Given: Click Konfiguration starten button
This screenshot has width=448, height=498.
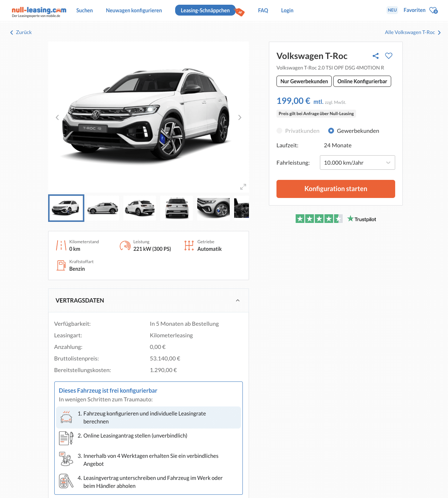Looking at the screenshot, I should pyautogui.click(x=336, y=189).
